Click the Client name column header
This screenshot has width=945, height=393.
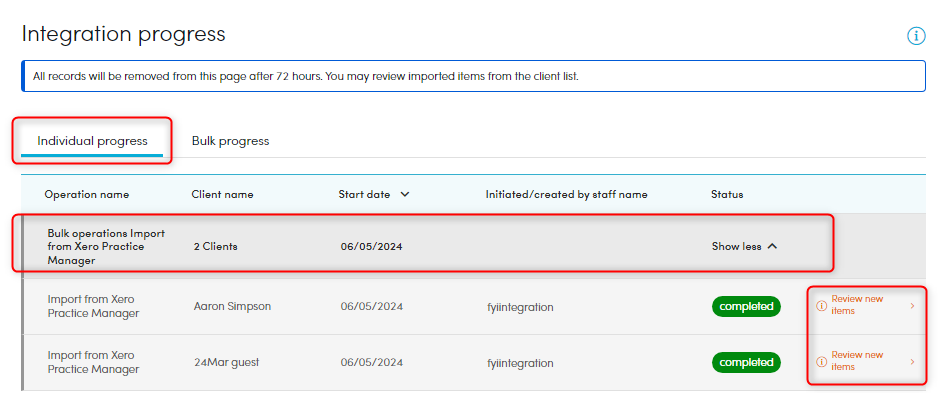pos(222,195)
